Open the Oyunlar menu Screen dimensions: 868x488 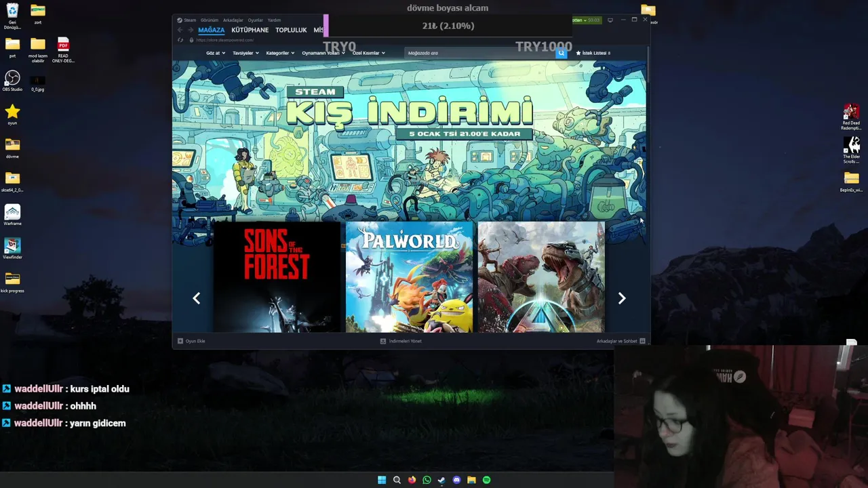pos(255,20)
